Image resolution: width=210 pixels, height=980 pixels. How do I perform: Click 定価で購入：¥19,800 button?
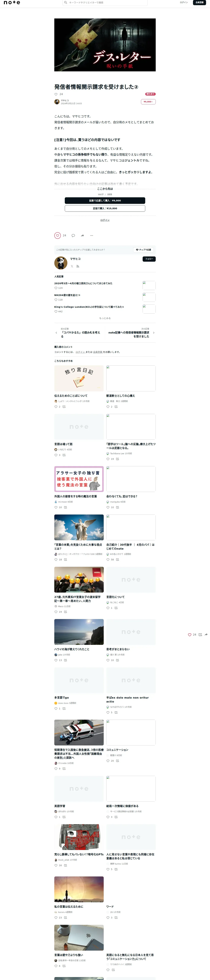click(x=105, y=208)
